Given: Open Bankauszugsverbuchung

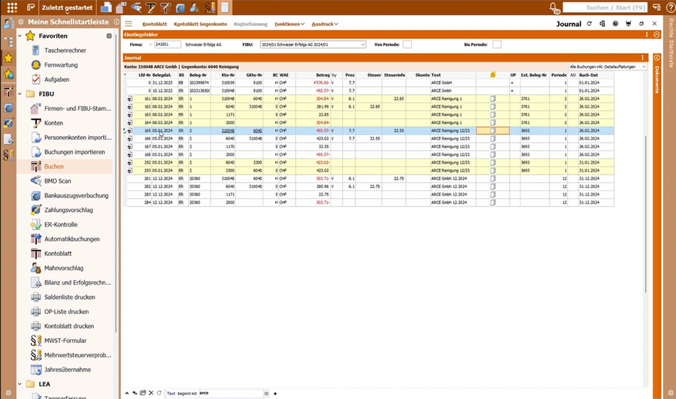Looking at the screenshot, I should point(76,195).
